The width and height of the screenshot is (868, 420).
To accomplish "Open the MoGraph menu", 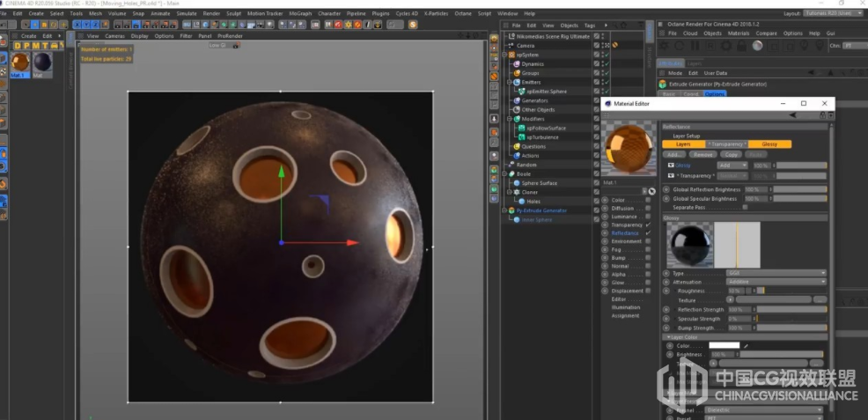I will pyautogui.click(x=300, y=13).
